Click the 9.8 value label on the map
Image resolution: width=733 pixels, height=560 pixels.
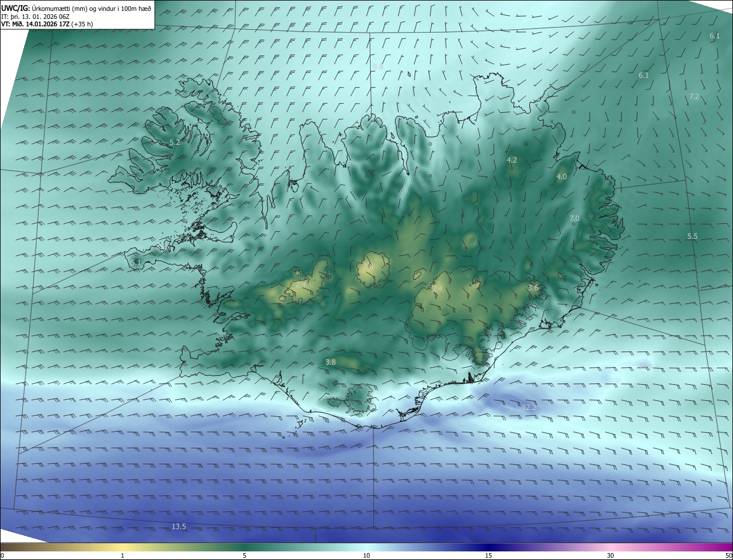pos(378,67)
